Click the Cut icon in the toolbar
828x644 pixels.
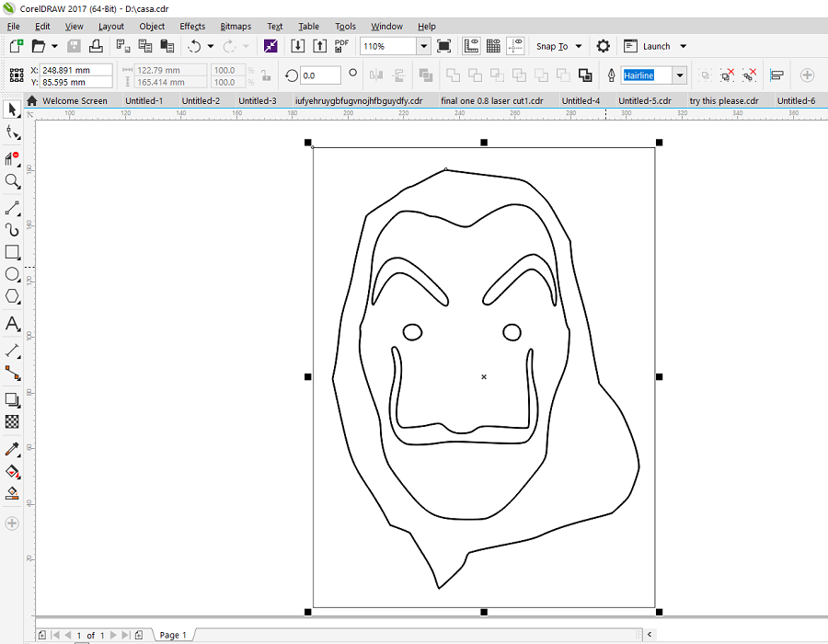[x=123, y=46]
